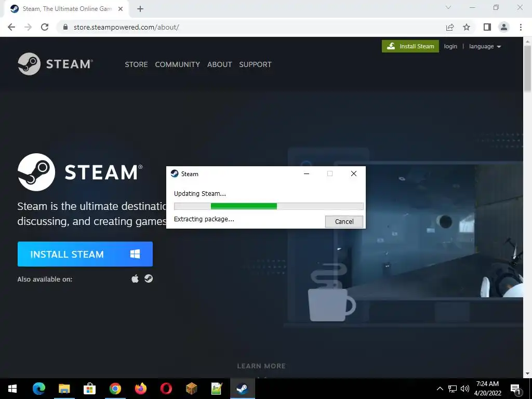This screenshot has width=532, height=399.
Task: Click the forward arrow in Chrome
Action: pyautogui.click(x=28, y=27)
